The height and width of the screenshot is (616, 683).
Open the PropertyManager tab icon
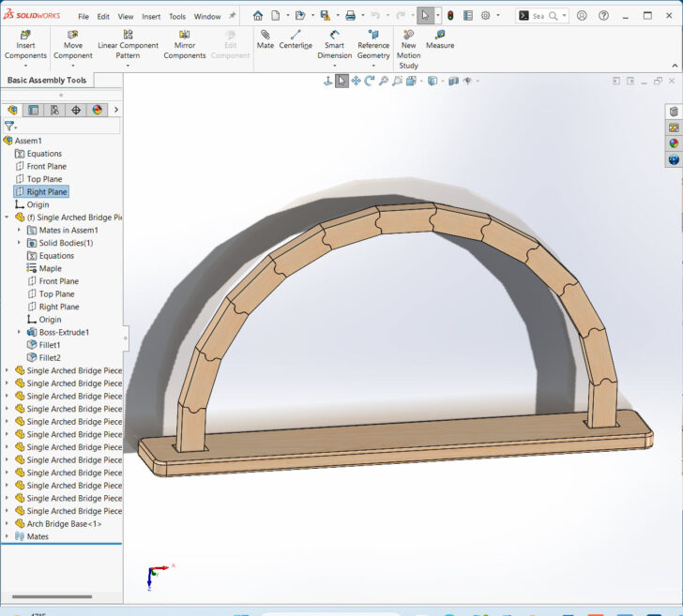pyautogui.click(x=34, y=110)
